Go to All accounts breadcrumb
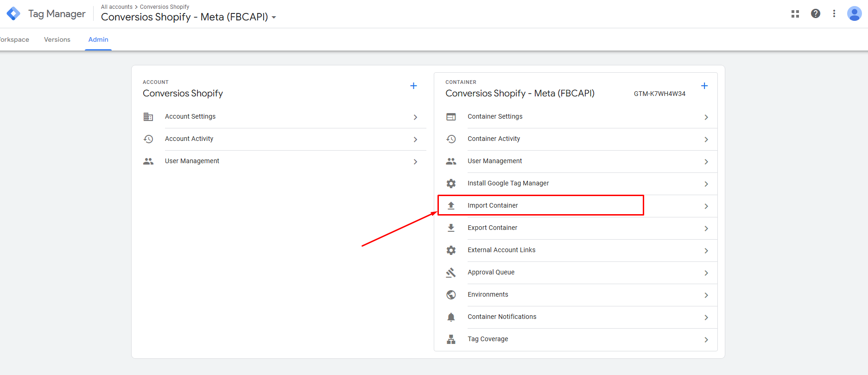 117,7
